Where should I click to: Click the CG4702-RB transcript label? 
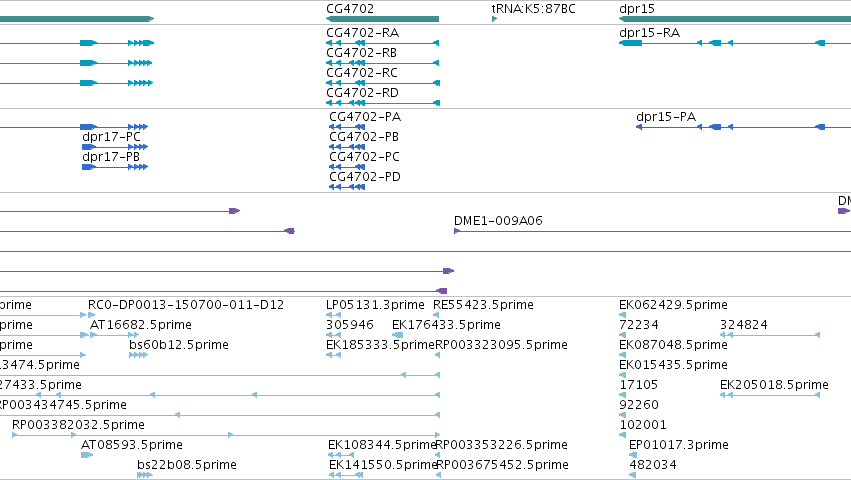[361, 53]
